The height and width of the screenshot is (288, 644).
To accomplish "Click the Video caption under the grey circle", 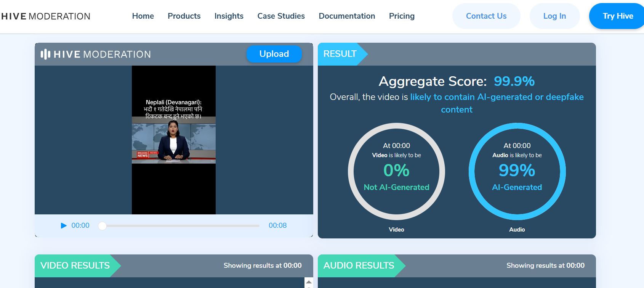I will tap(396, 230).
